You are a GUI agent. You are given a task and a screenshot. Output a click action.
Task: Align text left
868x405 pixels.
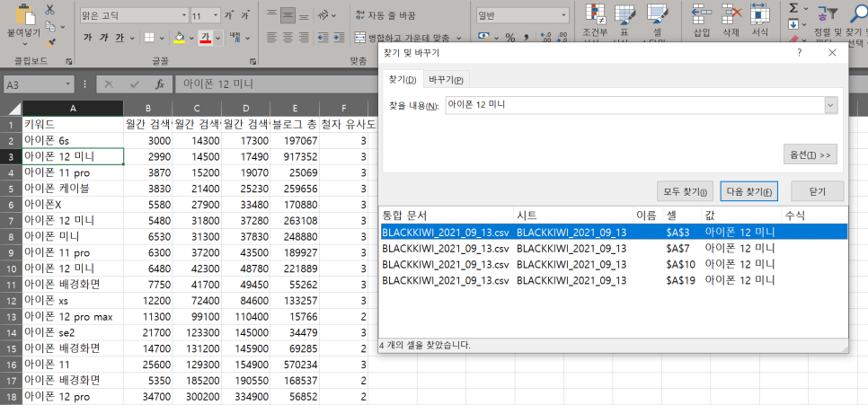coord(271,38)
